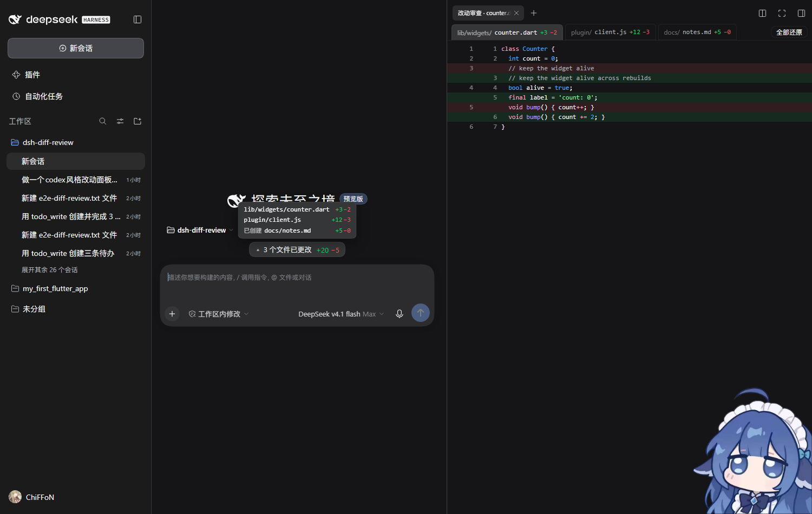Screen dimensions: 812x514
Task: Send message with arrow button
Action: 421,313
